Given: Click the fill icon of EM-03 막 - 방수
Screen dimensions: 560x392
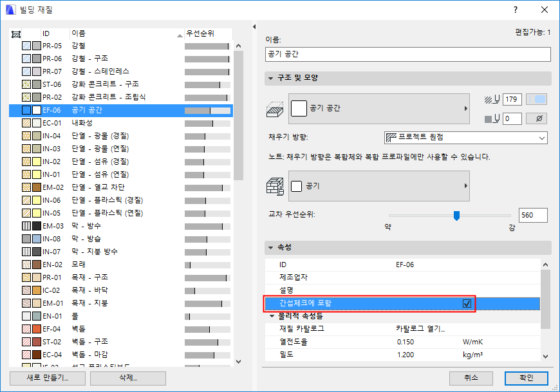Looking at the screenshot, I should pos(26,226).
